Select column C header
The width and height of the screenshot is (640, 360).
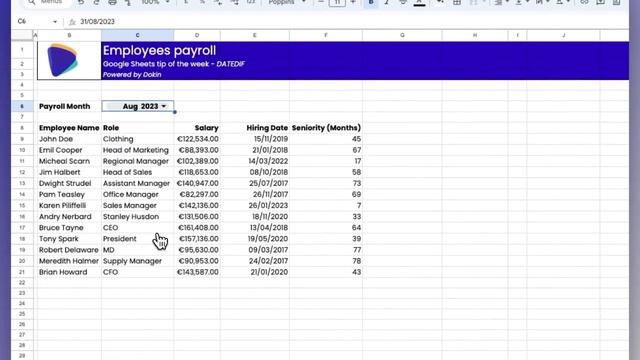coord(138,35)
